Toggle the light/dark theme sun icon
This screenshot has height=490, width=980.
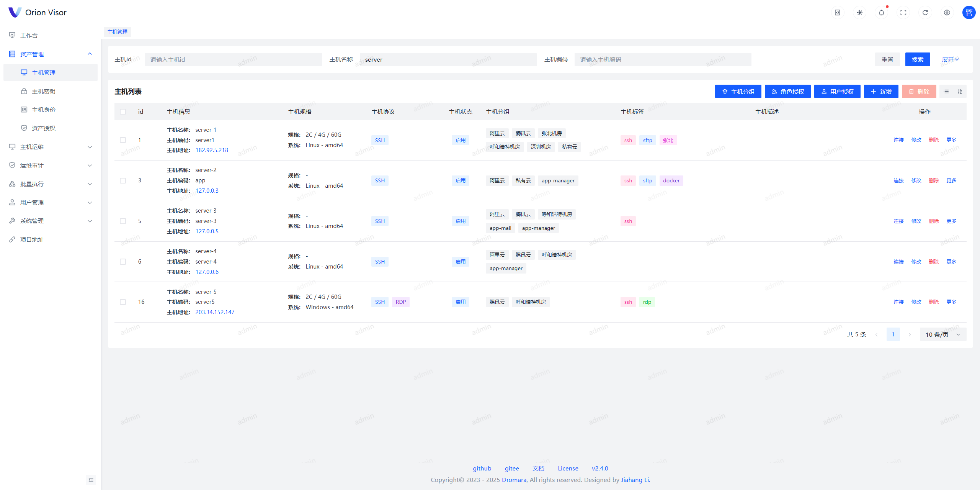[x=859, y=13]
